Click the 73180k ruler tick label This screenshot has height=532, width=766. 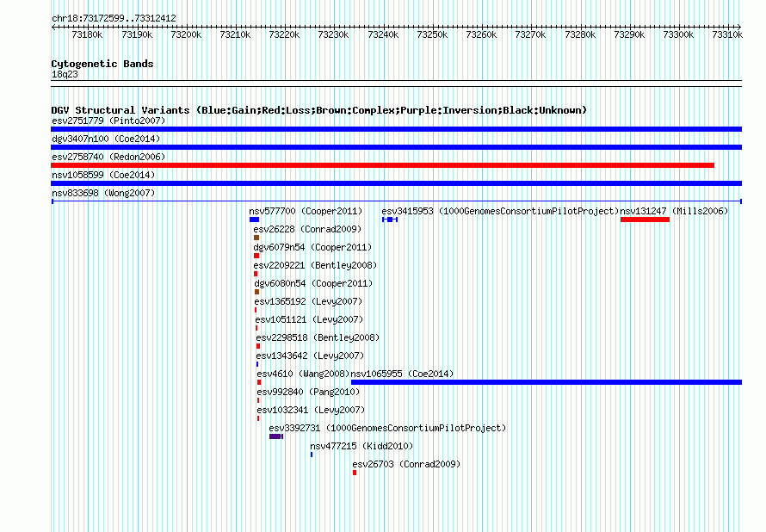click(87, 34)
